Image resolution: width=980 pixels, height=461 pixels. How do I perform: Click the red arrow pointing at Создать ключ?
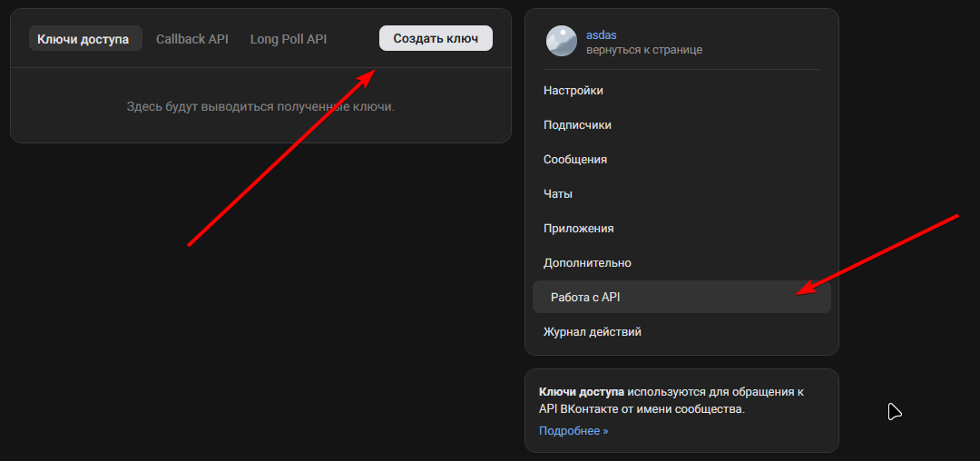pos(281,159)
